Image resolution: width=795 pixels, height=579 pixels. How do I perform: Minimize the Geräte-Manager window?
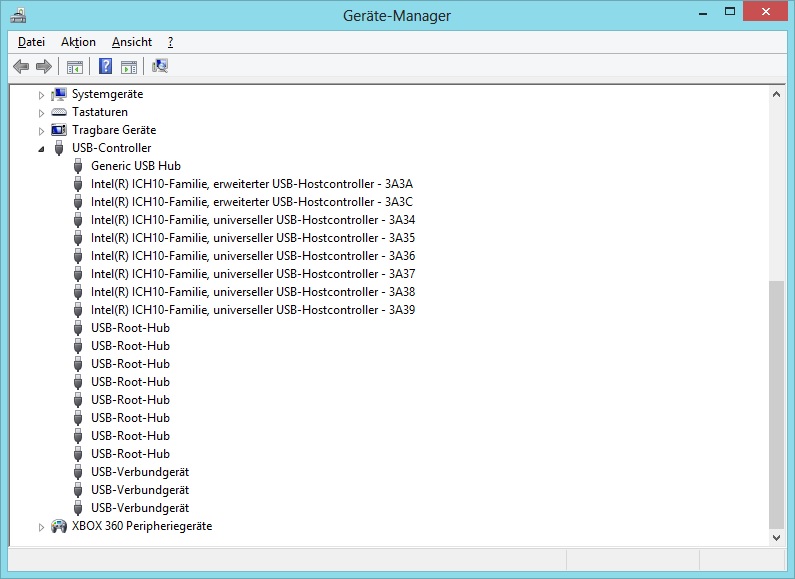pos(703,13)
